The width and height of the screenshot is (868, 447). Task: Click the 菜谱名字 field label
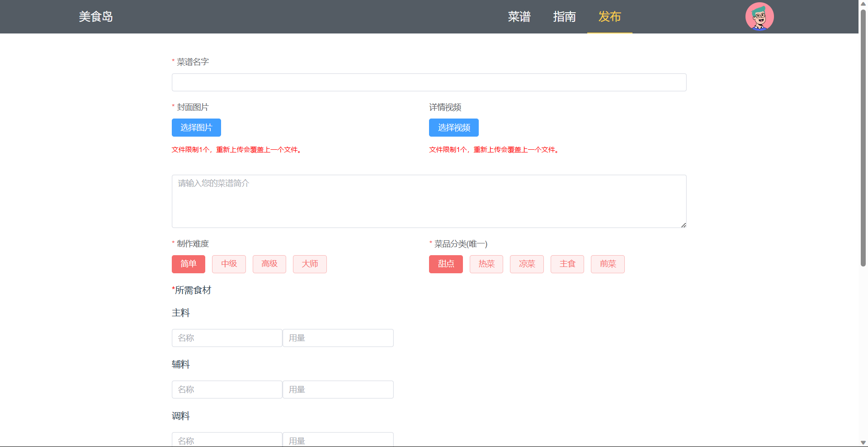click(x=193, y=62)
